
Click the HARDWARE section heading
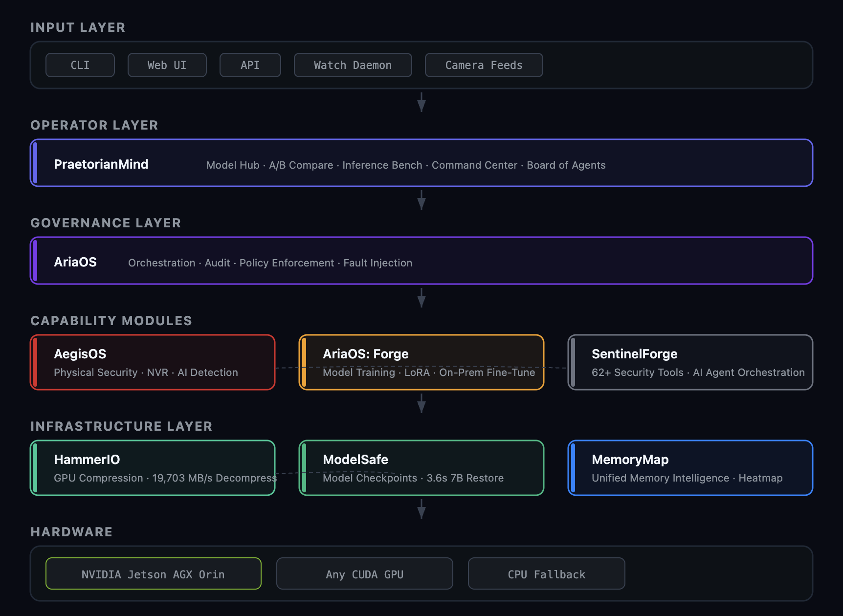[x=71, y=532]
